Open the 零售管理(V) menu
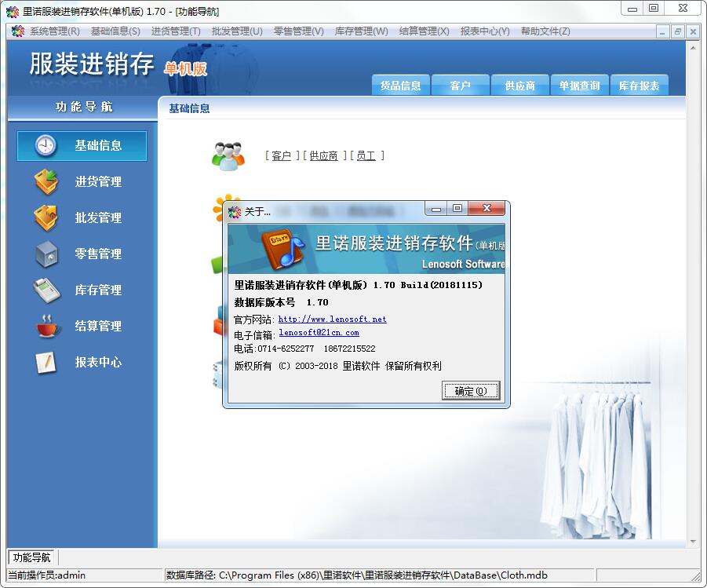This screenshot has height=588, width=707. (x=298, y=31)
